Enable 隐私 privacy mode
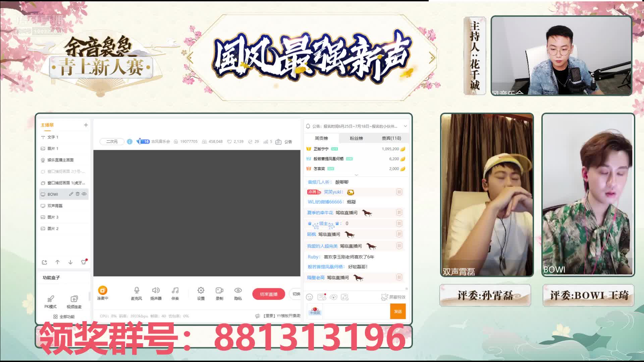Viewport: 644px width, 362px height. coord(238,291)
